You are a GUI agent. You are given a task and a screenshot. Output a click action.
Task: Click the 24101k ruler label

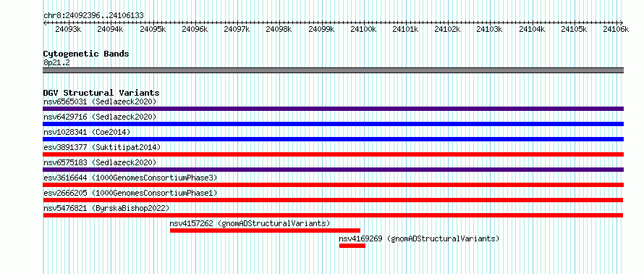point(405,29)
